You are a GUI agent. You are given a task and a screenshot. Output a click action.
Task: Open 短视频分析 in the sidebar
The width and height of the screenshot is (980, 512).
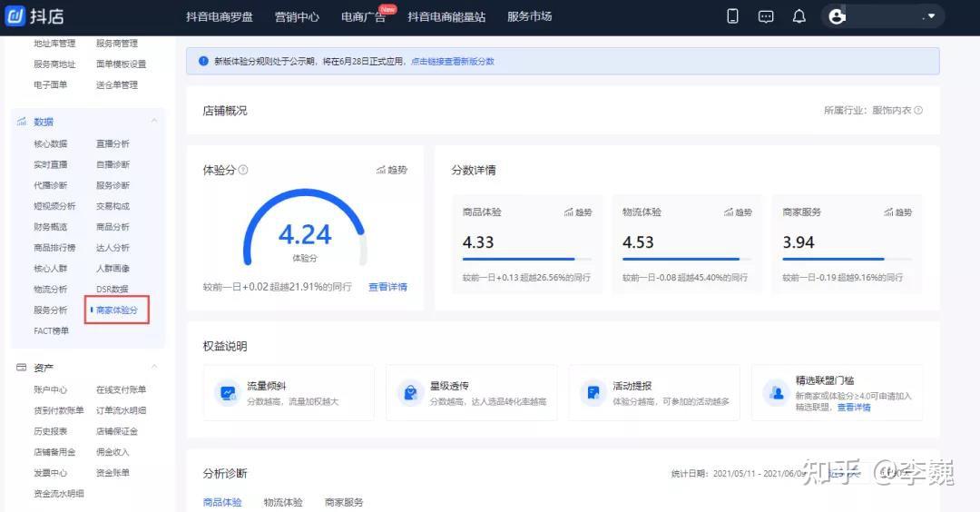coord(54,206)
